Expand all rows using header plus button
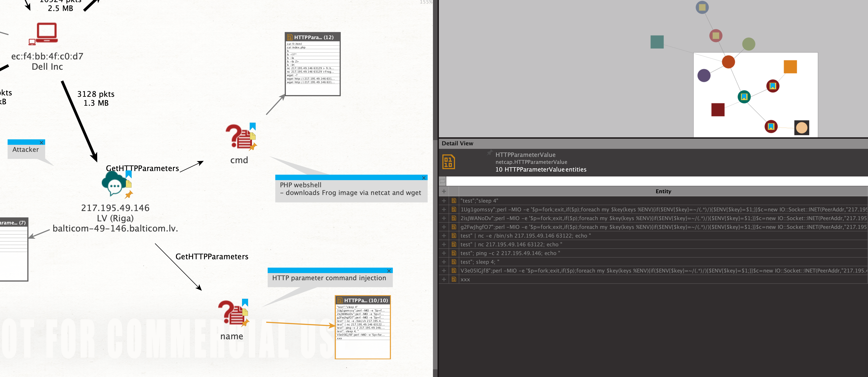Screen dimensions: 868x377 coord(444,191)
